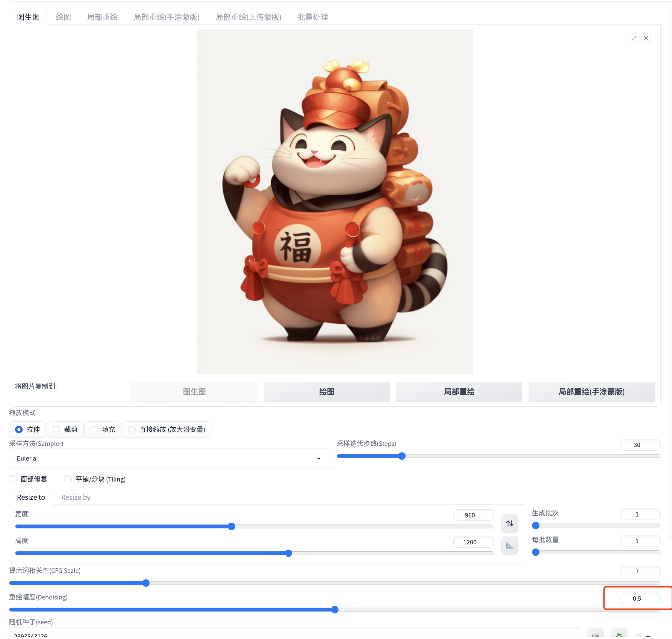Click the 重绘幅度(Denoising) slider
Image resolution: width=672 pixels, height=639 pixels.
(x=335, y=610)
